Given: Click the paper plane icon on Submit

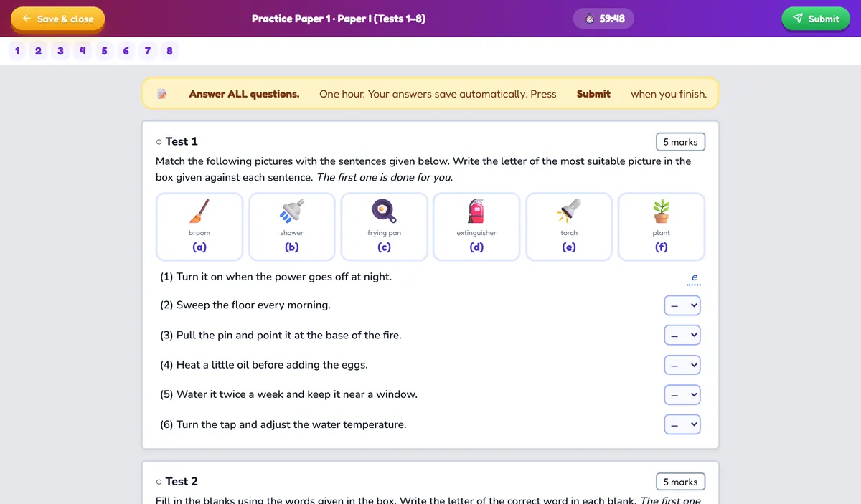Looking at the screenshot, I should click(798, 19).
